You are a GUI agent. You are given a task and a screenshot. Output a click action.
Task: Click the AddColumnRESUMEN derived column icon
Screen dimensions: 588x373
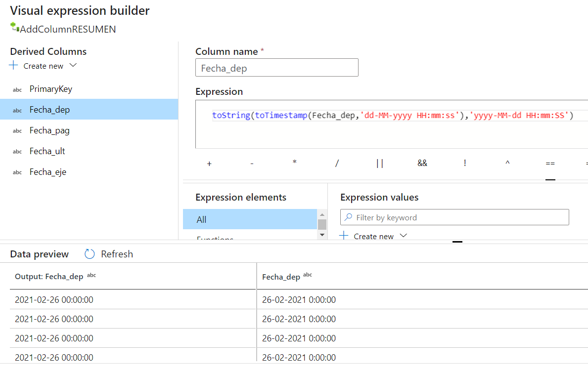click(x=15, y=27)
